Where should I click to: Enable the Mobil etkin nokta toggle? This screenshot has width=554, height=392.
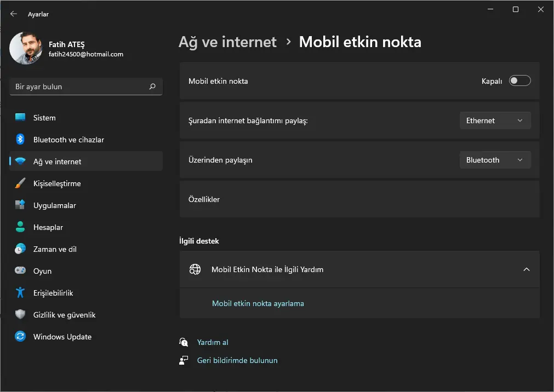click(x=519, y=80)
